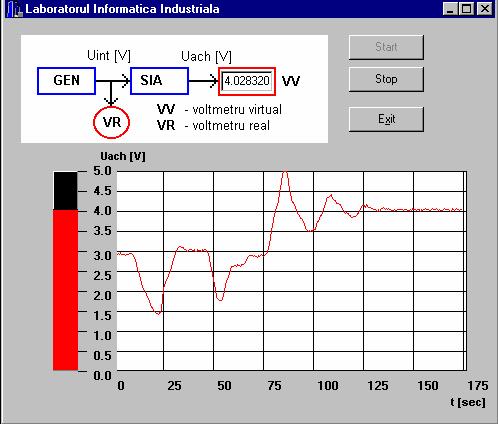This screenshot has height=424, width=498.
Task: Close the window with X button
Action: pyautogui.click(x=485, y=9)
